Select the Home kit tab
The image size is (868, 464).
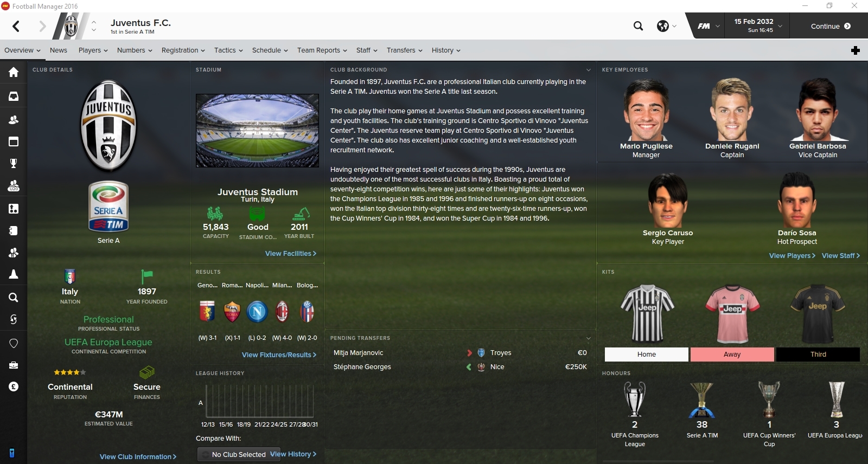coord(647,355)
